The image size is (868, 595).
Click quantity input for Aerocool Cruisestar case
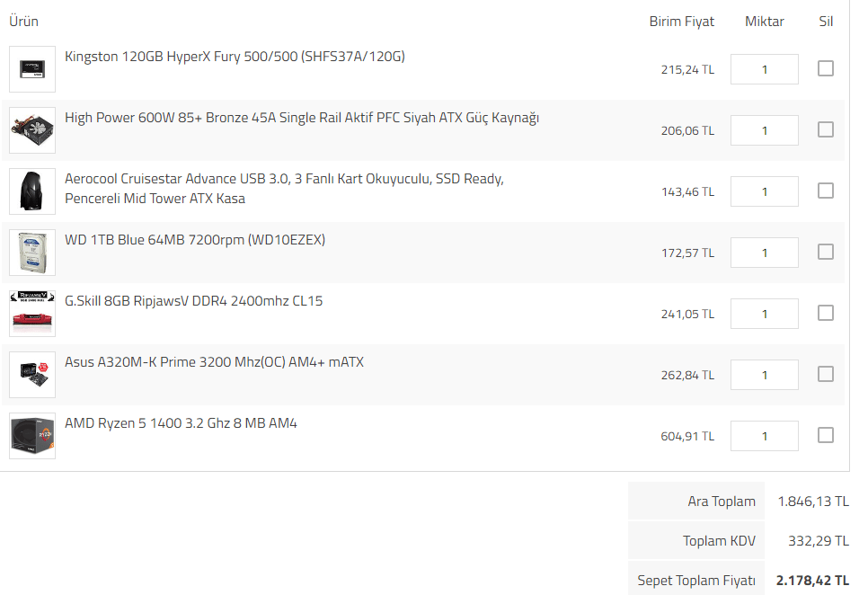pyautogui.click(x=764, y=191)
